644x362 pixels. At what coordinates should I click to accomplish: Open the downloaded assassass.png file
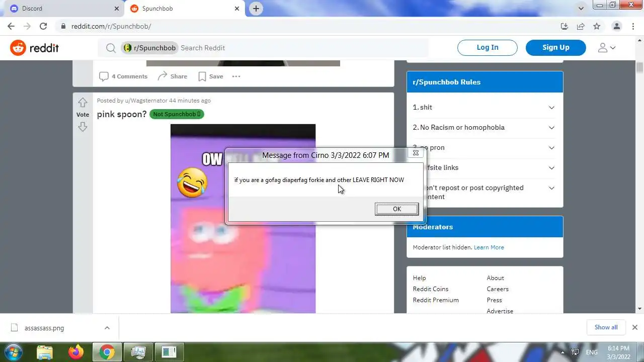coord(44,328)
